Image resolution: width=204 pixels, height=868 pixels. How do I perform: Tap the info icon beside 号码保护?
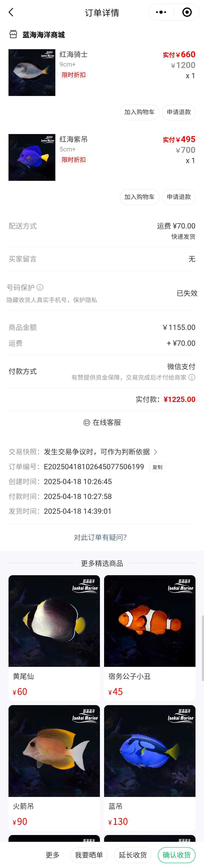tap(40, 288)
